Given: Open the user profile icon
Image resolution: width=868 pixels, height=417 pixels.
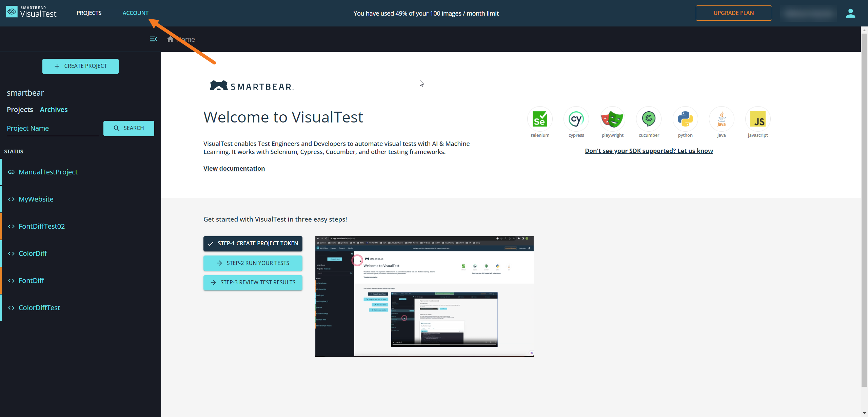Looking at the screenshot, I should (x=850, y=13).
